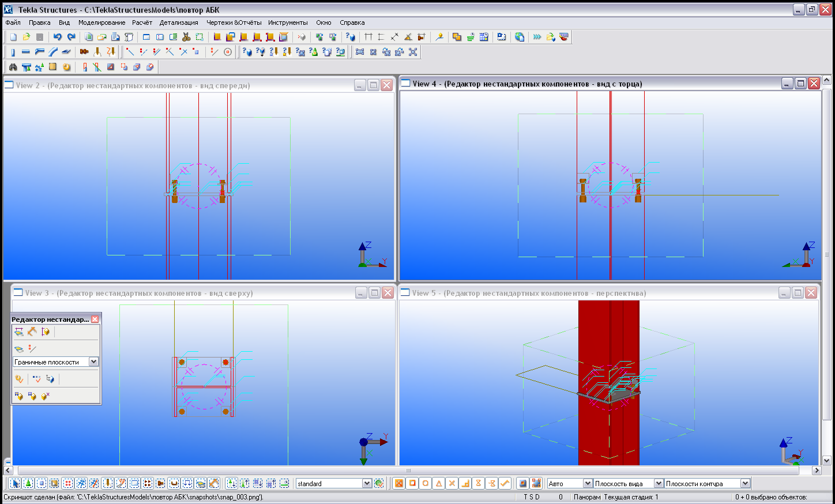Image resolution: width=835 pixels, height=504 pixels.
Task: Toggle the Select all selection switch
Action: click(15, 483)
